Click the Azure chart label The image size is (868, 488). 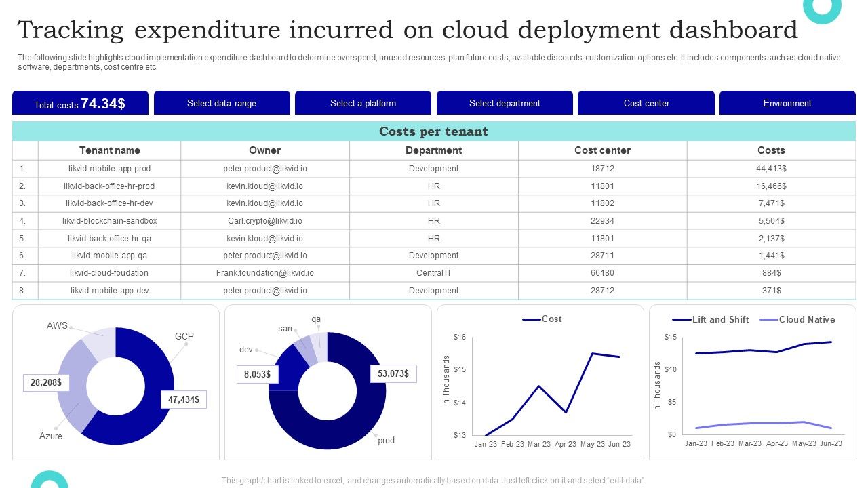51,436
